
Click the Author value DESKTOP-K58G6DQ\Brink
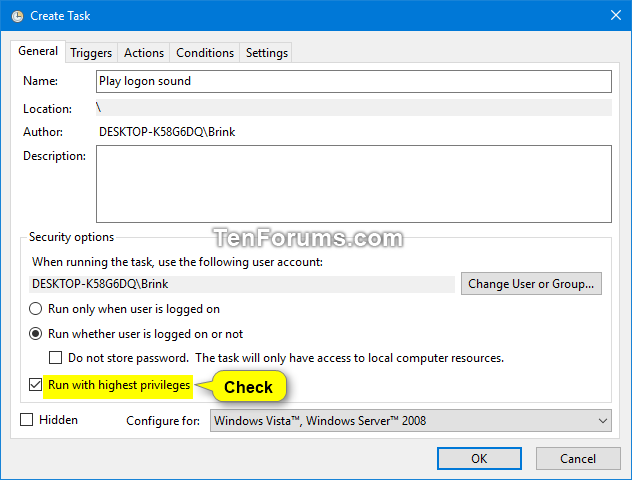click(167, 132)
